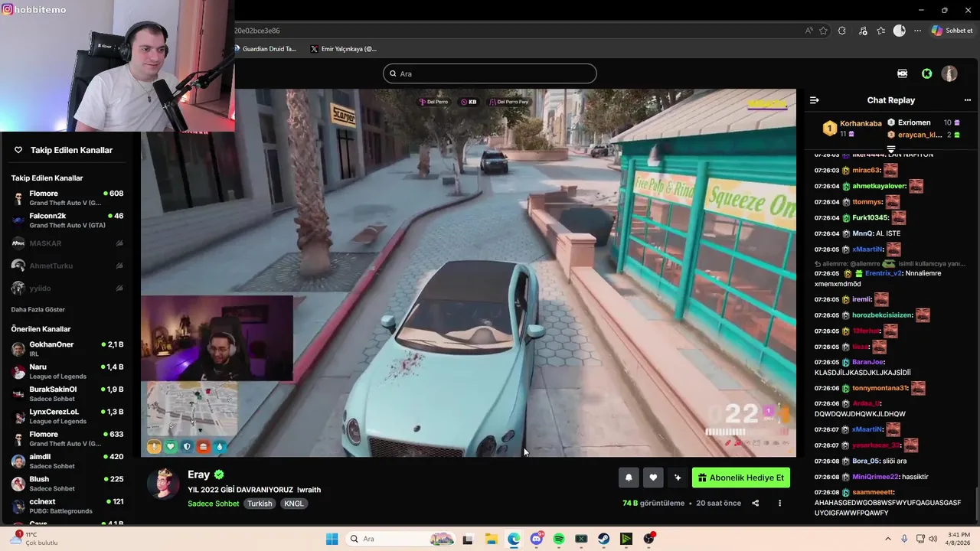Image resolution: width=980 pixels, height=551 pixels.
Task: Open browser extensions puzzle icon
Action: pyautogui.click(x=842, y=31)
